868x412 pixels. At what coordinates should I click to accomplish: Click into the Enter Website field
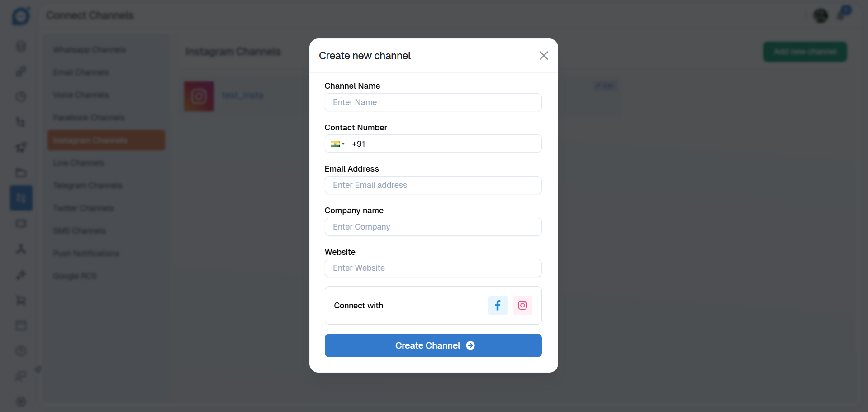[x=433, y=268]
